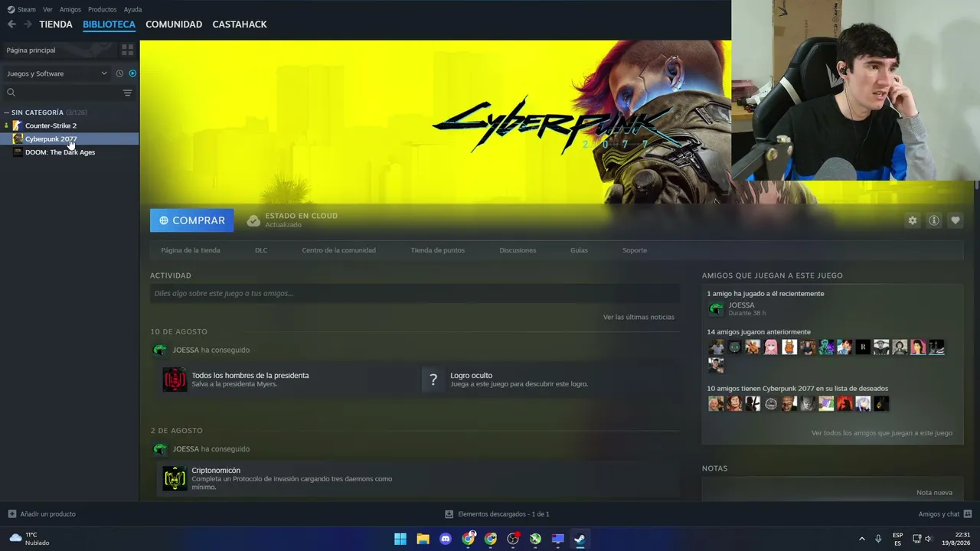Open Página de la tienda link
980x551 pixels.
pyautogui.click(x=191, y=250)
